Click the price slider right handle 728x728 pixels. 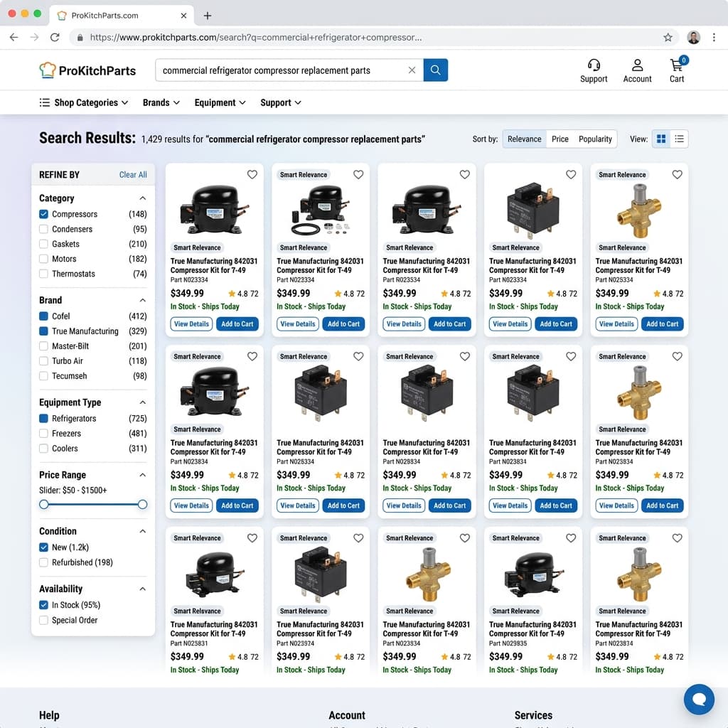tap(142, 504)
